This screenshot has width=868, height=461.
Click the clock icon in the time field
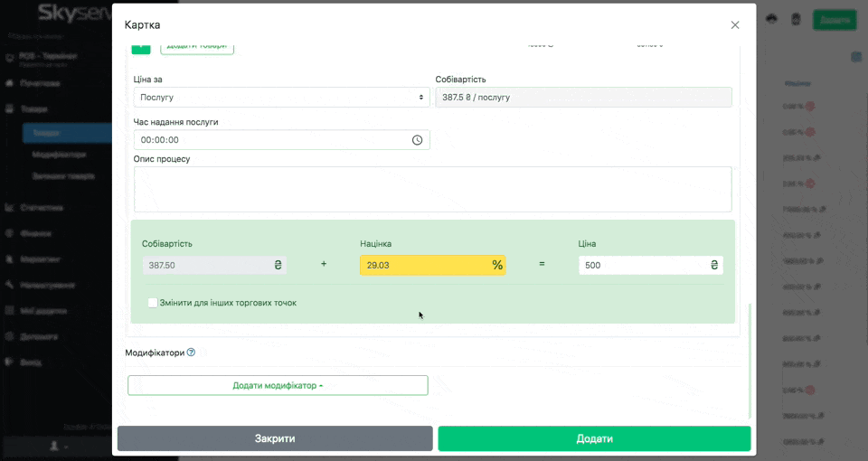point(417,140)
